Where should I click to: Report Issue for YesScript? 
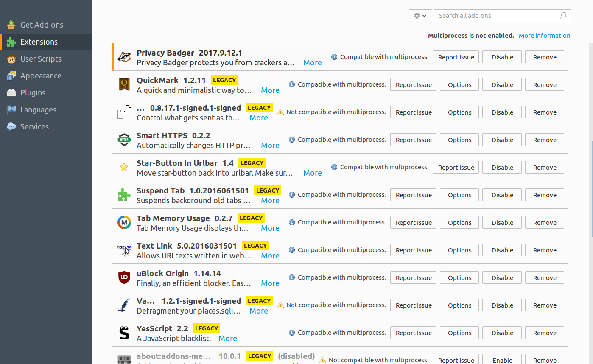(414, 333)
